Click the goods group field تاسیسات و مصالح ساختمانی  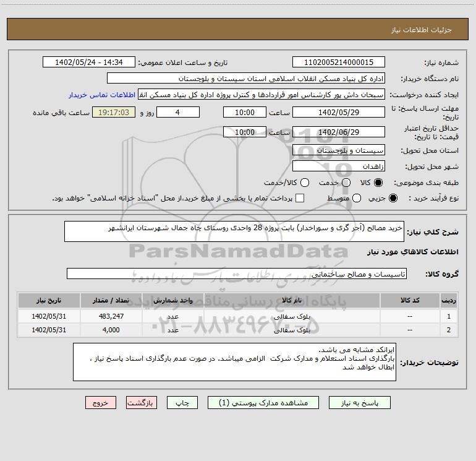(237, 274)
